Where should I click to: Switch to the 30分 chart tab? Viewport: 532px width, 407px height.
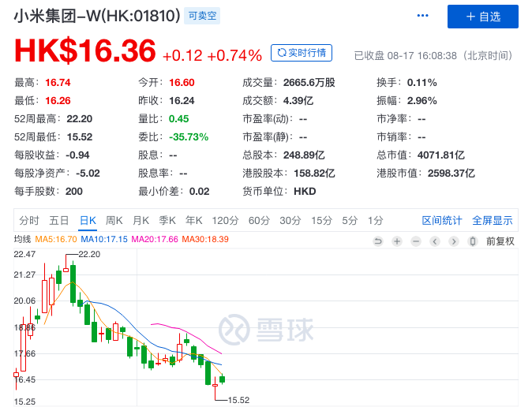(290, 221)
